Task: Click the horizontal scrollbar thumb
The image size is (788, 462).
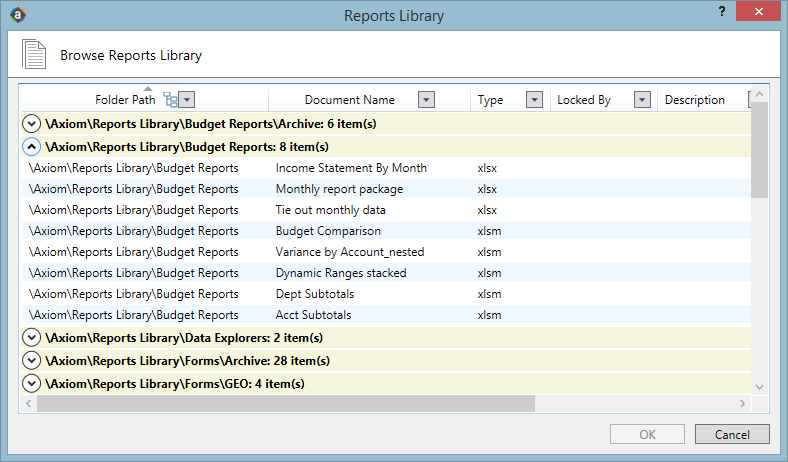Action: (x=285, y=403)
